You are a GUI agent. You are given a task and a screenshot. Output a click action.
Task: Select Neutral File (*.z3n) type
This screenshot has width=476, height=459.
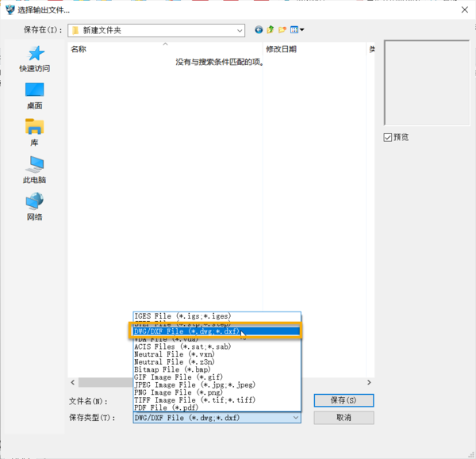[217, 362]
